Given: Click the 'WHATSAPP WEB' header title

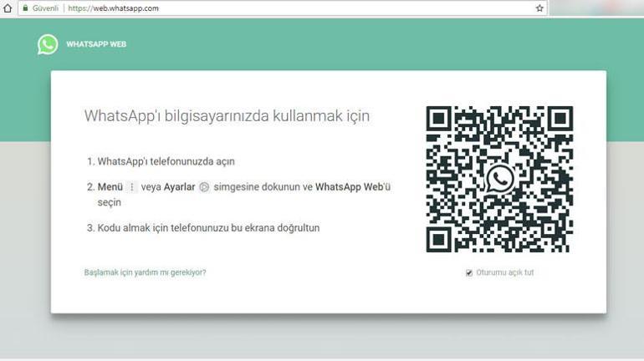Looking at the screenshot, I should tap(96, 44).
